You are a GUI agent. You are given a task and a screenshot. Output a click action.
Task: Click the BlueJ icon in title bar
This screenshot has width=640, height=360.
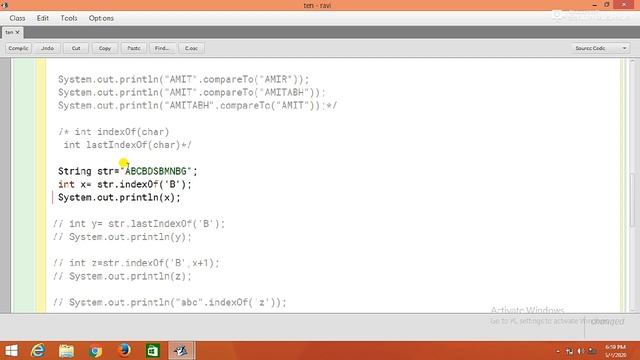[4, 5]
